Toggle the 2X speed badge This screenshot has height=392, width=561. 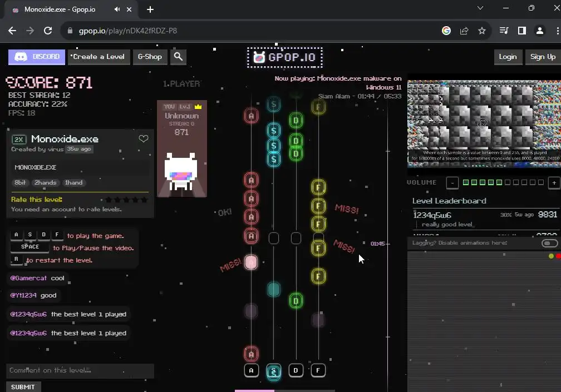click(x=19, y=140)
